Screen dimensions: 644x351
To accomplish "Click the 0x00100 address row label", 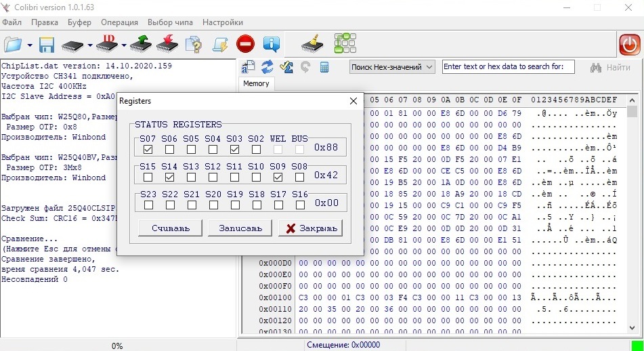I will click(275, 297).
